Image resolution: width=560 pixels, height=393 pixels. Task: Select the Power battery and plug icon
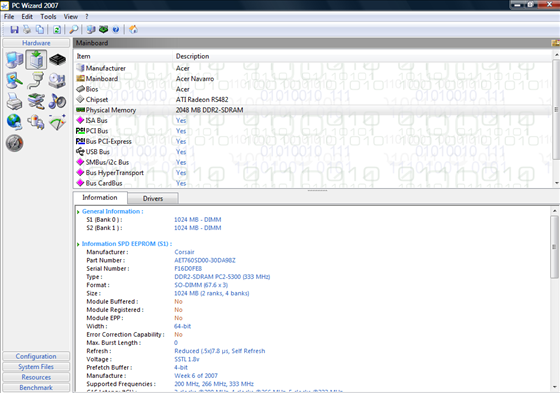coord(36,122)
